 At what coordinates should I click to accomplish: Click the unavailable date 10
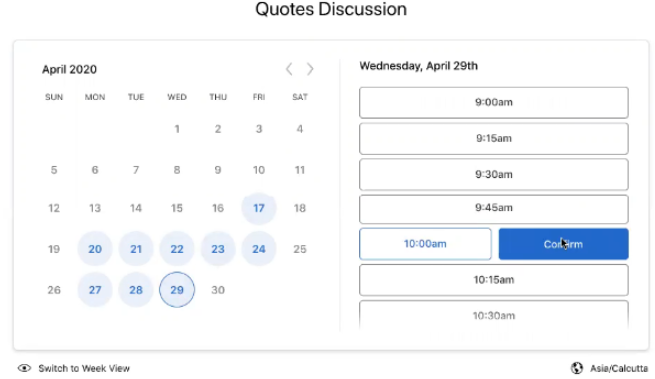coord(259,170)
